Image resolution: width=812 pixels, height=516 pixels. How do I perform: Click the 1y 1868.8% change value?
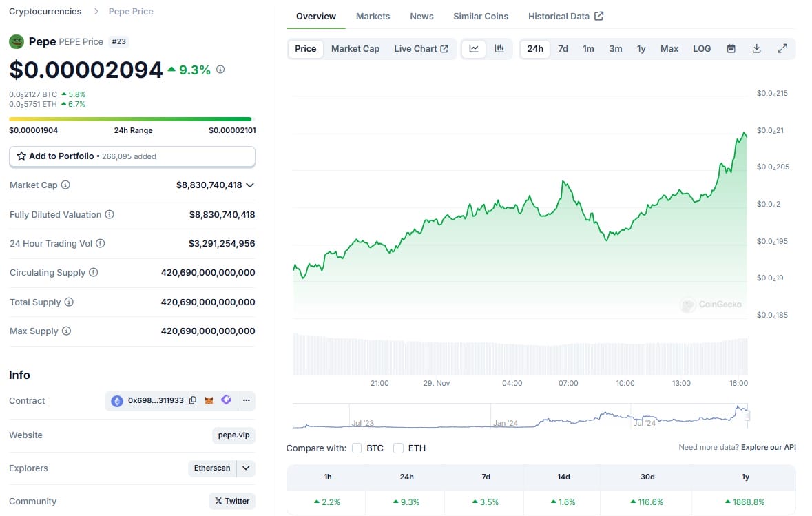coord(745,502)
